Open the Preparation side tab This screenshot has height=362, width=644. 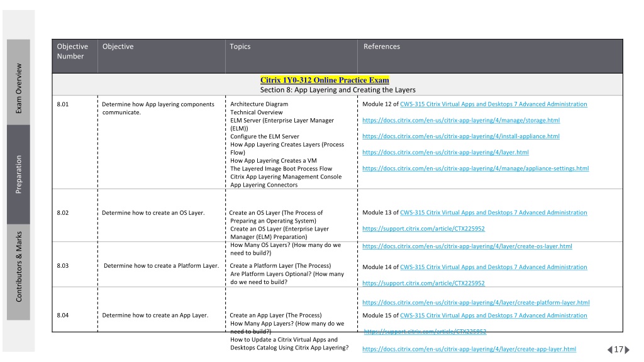[18, 175]
